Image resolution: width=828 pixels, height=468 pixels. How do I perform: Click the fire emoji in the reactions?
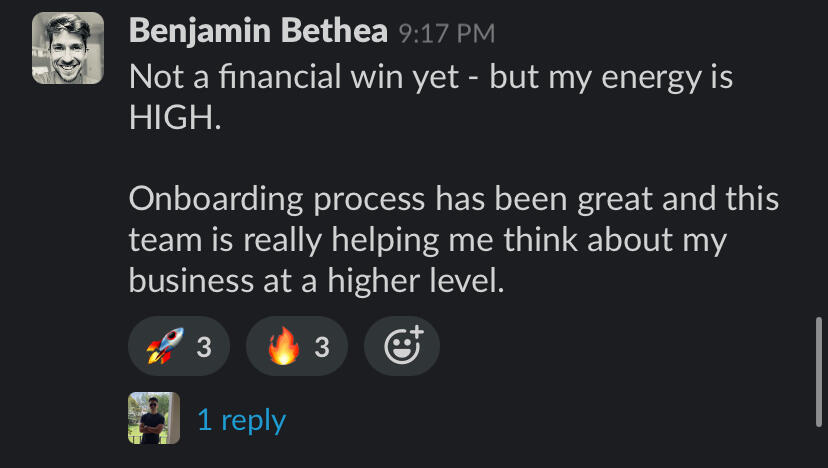point(284,347)
